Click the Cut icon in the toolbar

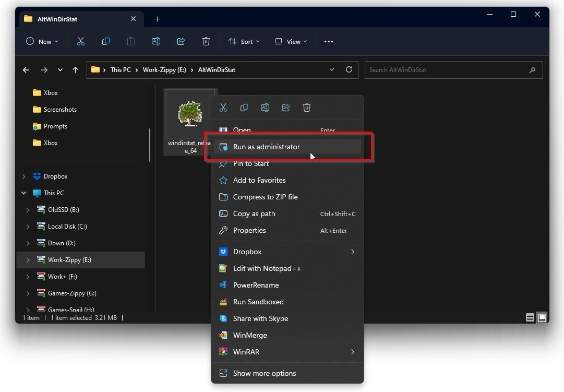pos(81,42)
